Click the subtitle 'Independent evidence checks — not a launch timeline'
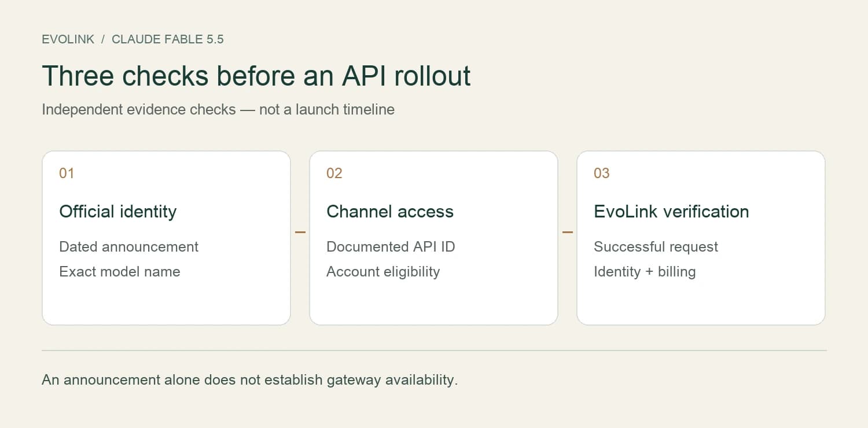Screen dimensions: 868x428 pyautogui.click(x=218, y=109)
